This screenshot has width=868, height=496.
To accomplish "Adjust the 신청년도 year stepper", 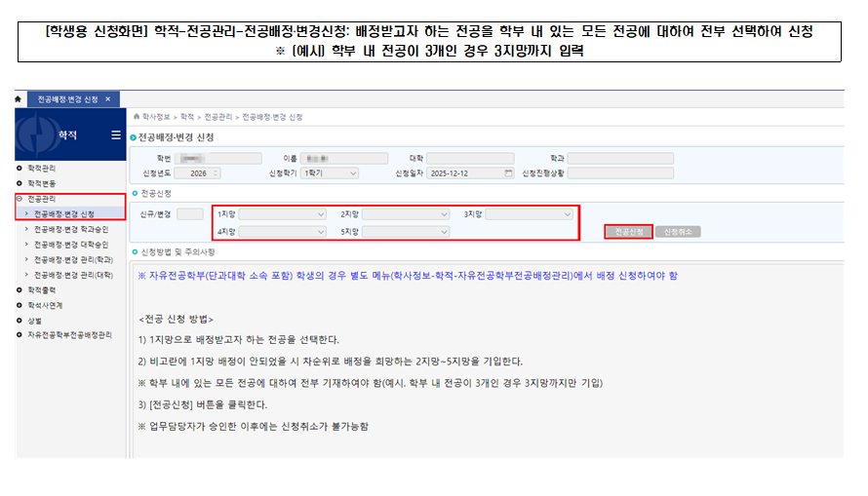I will pos(215,172).
